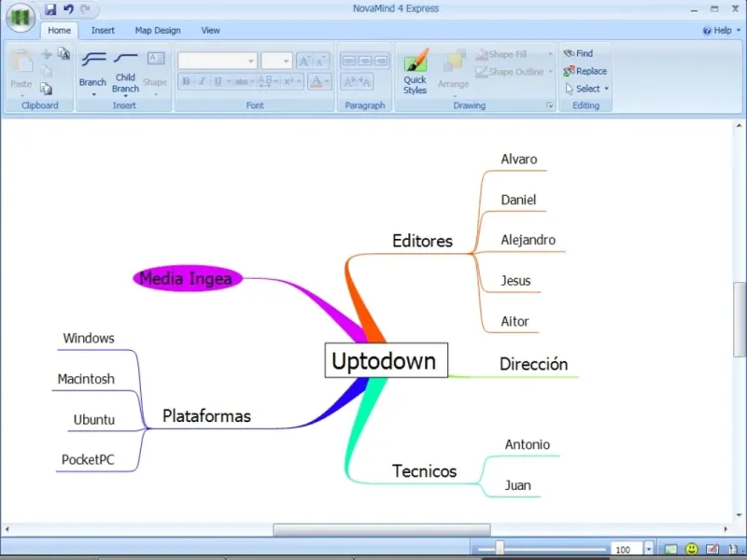This screenshot has width=747, height=560.
Task: Switch to the Insert ribbon tab
Action: tap(103, 31)
